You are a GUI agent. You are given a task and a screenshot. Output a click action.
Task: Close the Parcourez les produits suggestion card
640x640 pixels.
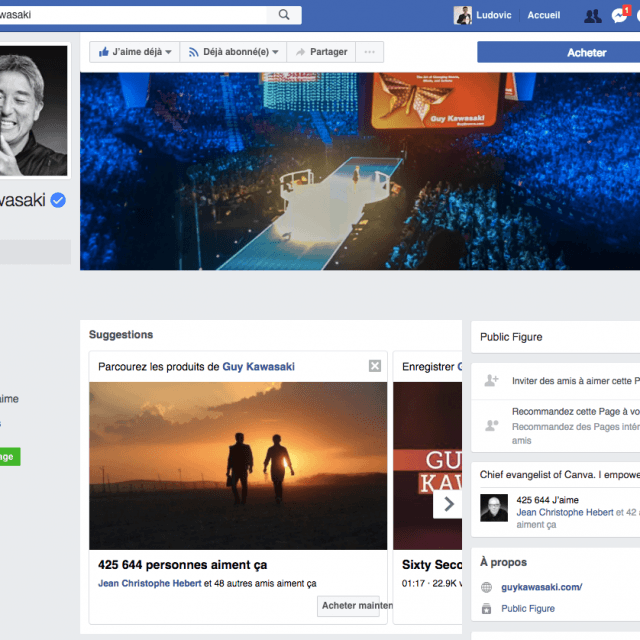pyautogui.click(x=375, y=366)
